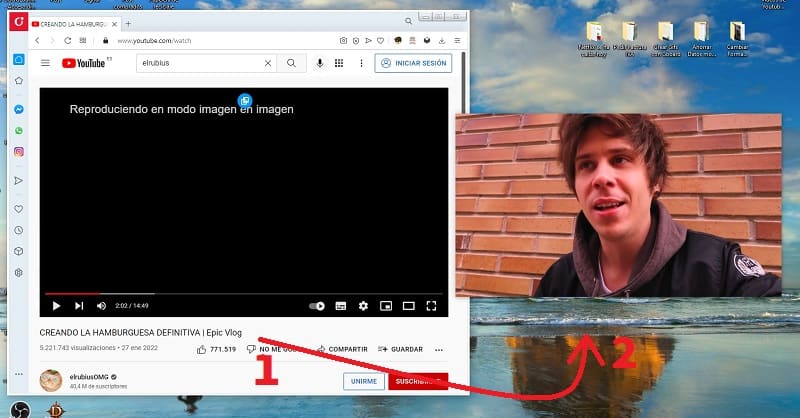Switch to theater mode
Viewport: 800px width, 418px height.
409,306
